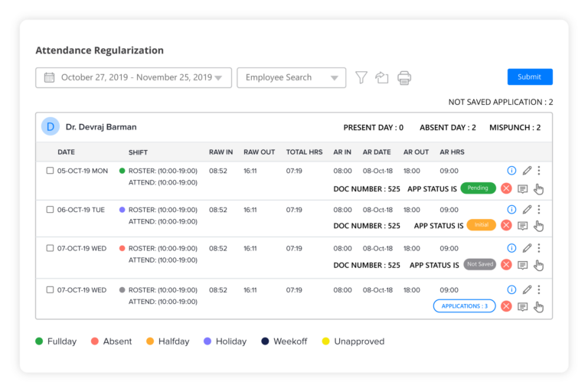
Task: Expand the Employee Search dropdown
Action: 291,77
